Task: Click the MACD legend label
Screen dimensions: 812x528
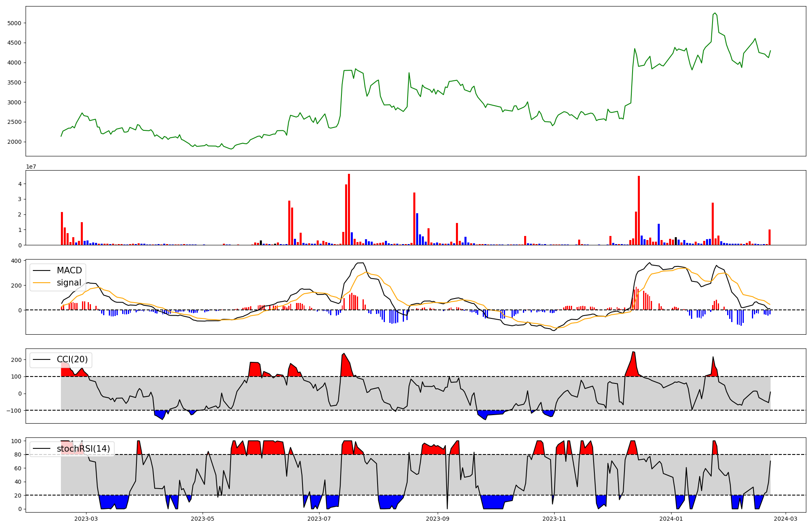Action: tap(69, 270)
